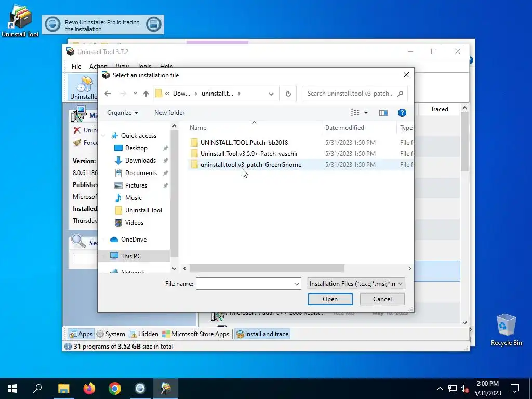Open file dialog help icon
The width and height of the screenshot is (532, 399).
[x=402, y=113]
